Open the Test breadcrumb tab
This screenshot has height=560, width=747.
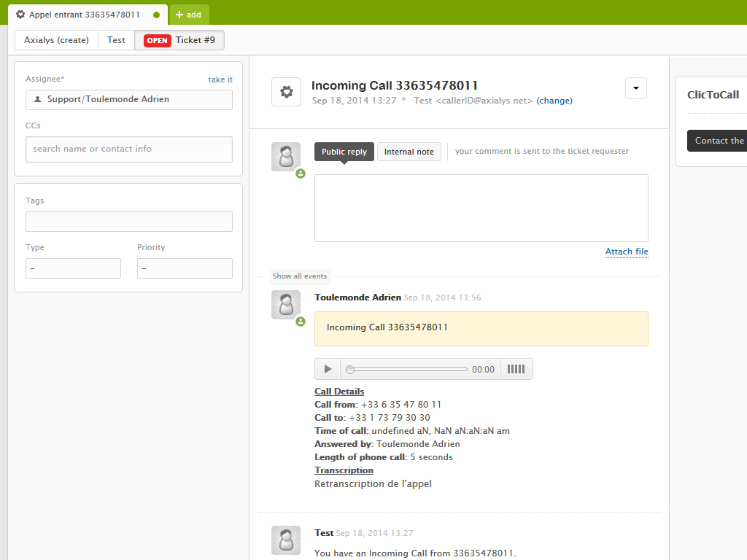tap(117, 40)
